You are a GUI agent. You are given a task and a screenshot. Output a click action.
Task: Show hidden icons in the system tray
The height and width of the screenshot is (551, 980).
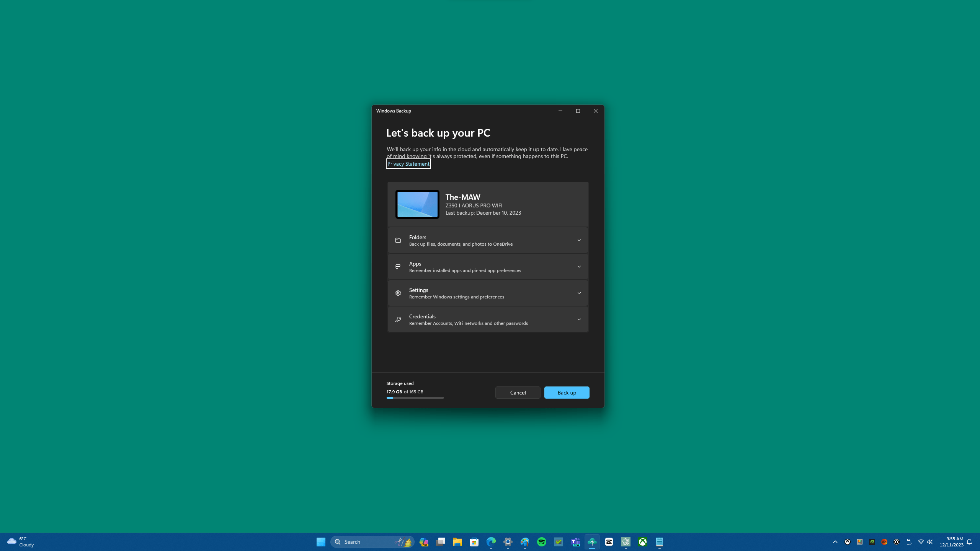[x=835, y=542]
